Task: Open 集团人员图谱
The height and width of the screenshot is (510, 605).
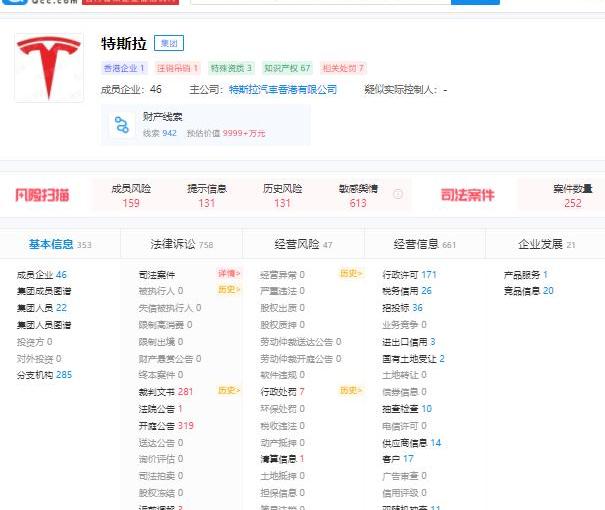Action: pyautogui.click(x=44, y=325)
